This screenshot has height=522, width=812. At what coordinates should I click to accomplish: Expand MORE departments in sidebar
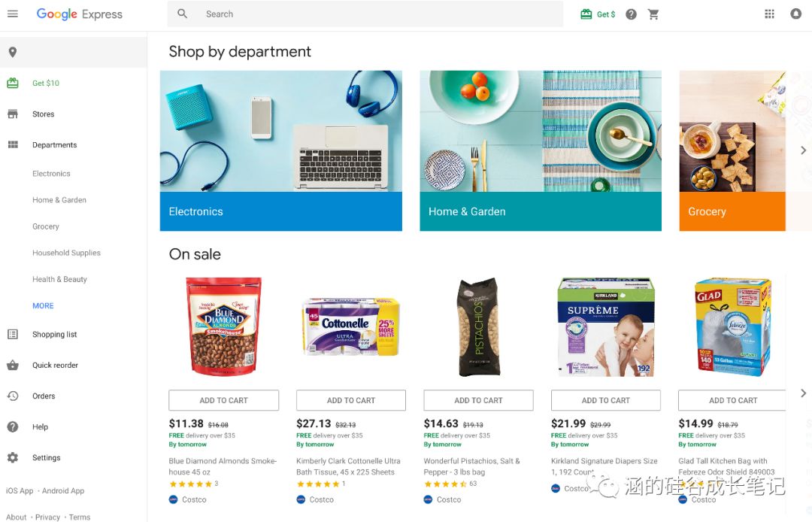coord(43,305)
